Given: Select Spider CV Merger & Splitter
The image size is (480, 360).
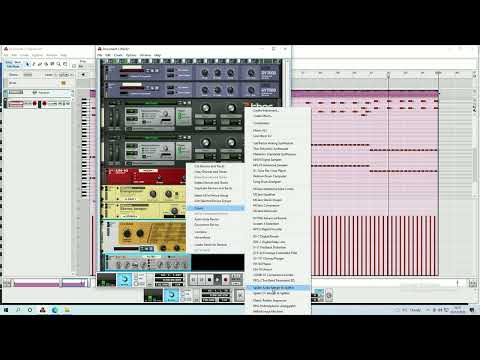Looking at the screenshot, I should [x=278, y=293].
